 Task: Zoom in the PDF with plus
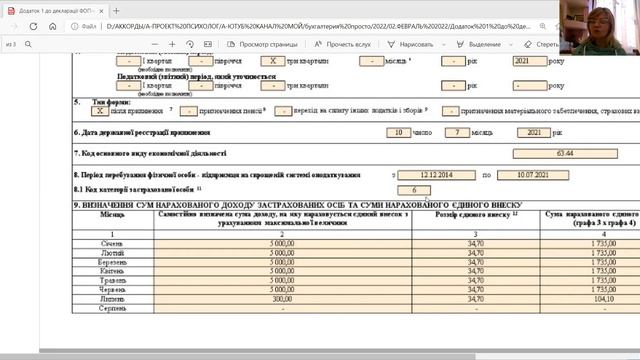click(x=172, y=44)
